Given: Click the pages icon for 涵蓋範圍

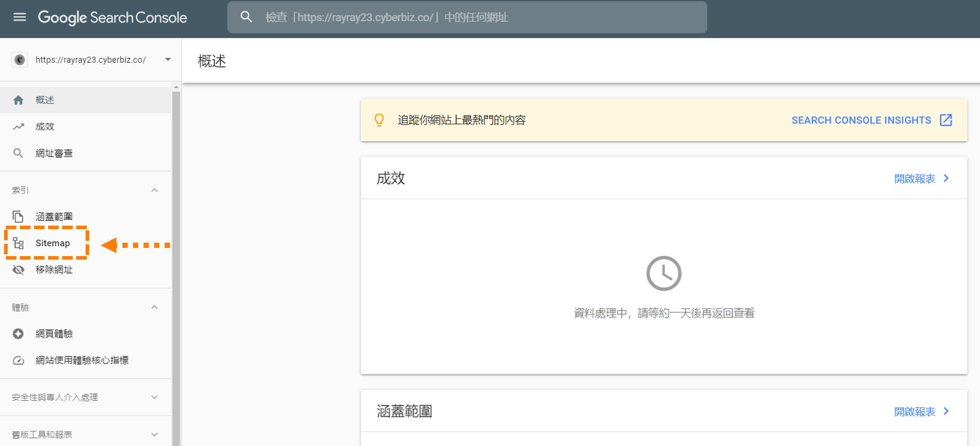Looking at the screenshot, I should pos(18,216).
